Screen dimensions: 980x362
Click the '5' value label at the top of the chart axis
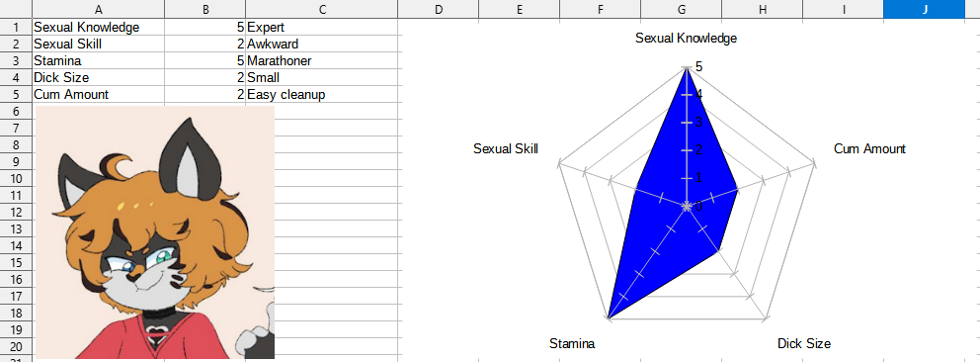coord(698,66)
